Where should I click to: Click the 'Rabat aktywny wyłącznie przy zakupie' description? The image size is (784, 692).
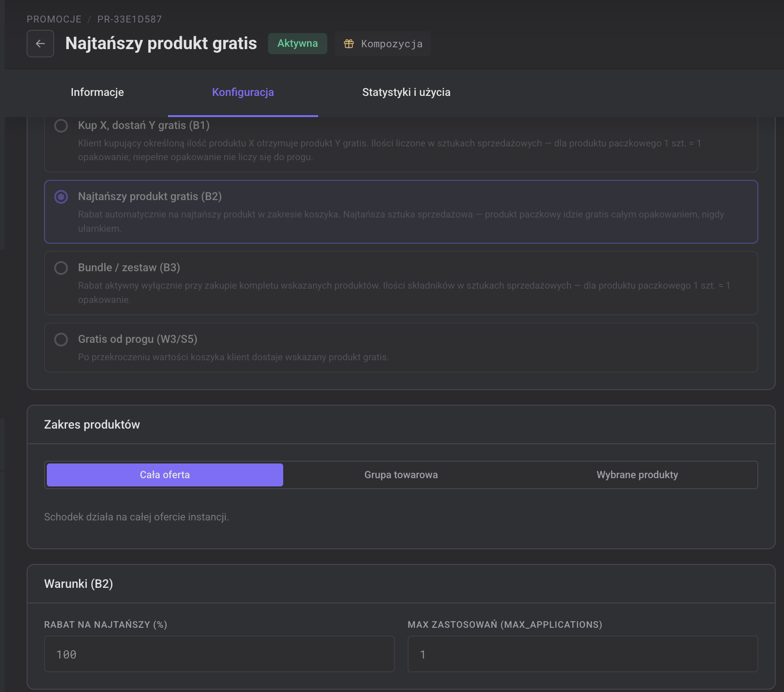[404, 292]
